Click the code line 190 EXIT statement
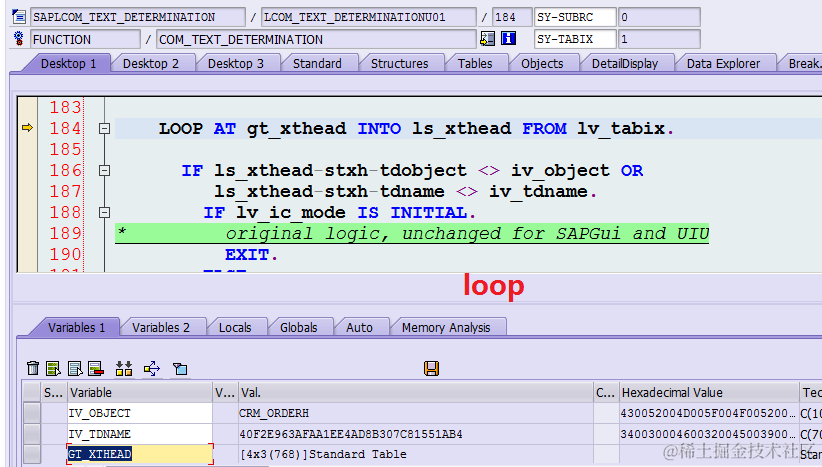The width and height of the screenshot is (822, 467). pyautogui.click(x=251, y=255)
